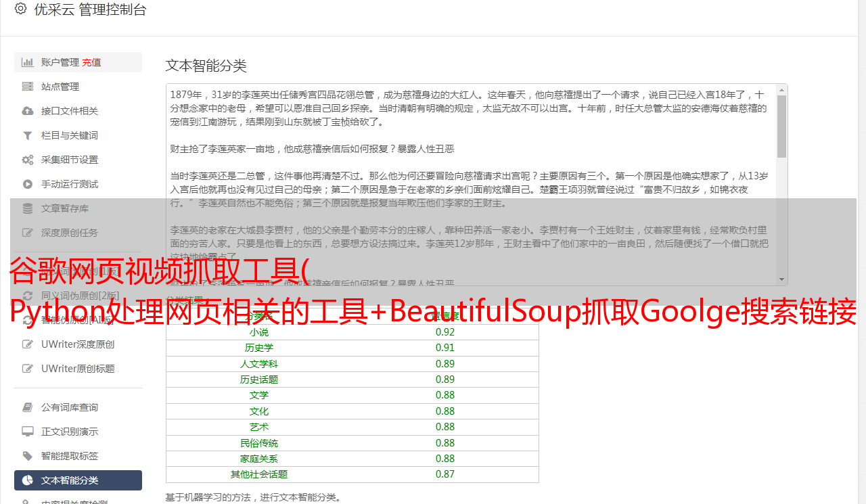Select the 文学 category cell

[x=259, y=395]
